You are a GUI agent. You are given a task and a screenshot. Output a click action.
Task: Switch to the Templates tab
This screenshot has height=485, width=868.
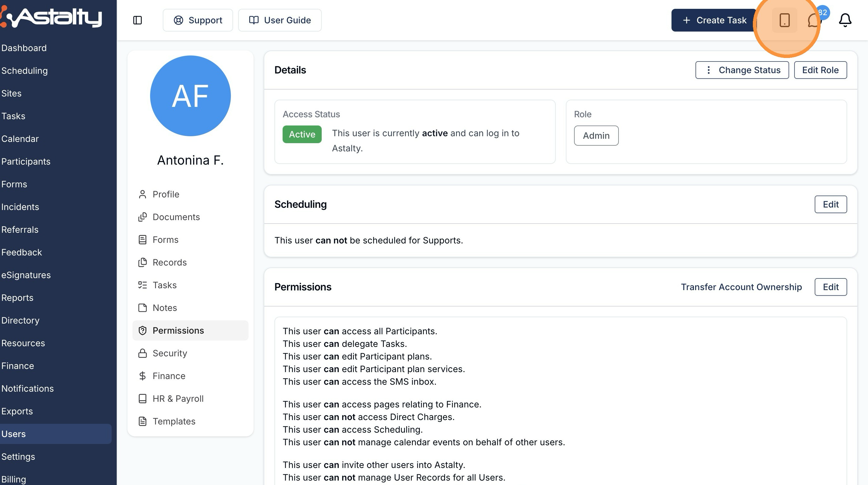pos(191,421)
